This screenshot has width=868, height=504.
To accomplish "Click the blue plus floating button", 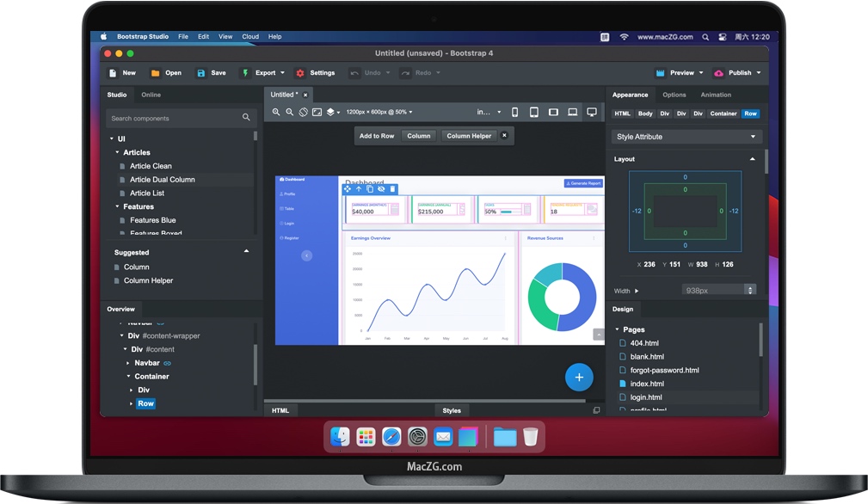I will click(579, 377).
